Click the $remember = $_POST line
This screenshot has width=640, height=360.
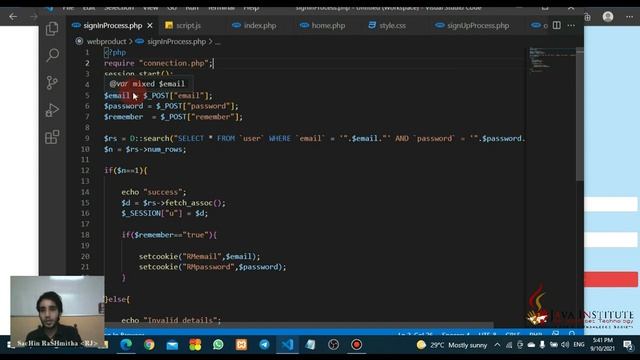173,117
